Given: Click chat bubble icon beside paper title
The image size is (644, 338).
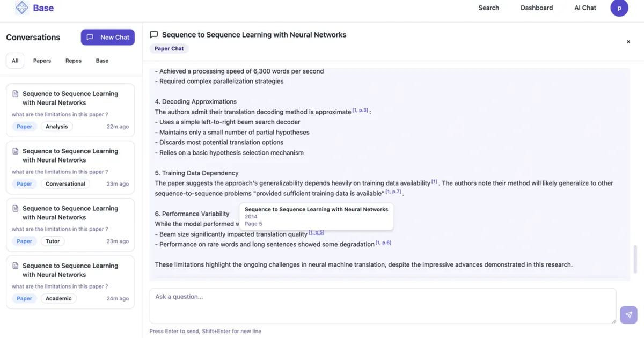Looking at the screenshot, I should pyautogui.click(x=154, y=34).
